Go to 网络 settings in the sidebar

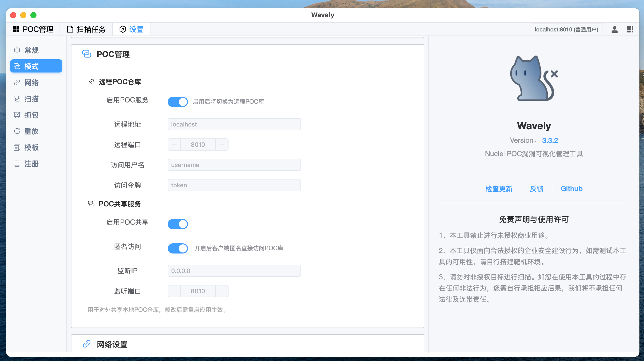tap(36, 82)
